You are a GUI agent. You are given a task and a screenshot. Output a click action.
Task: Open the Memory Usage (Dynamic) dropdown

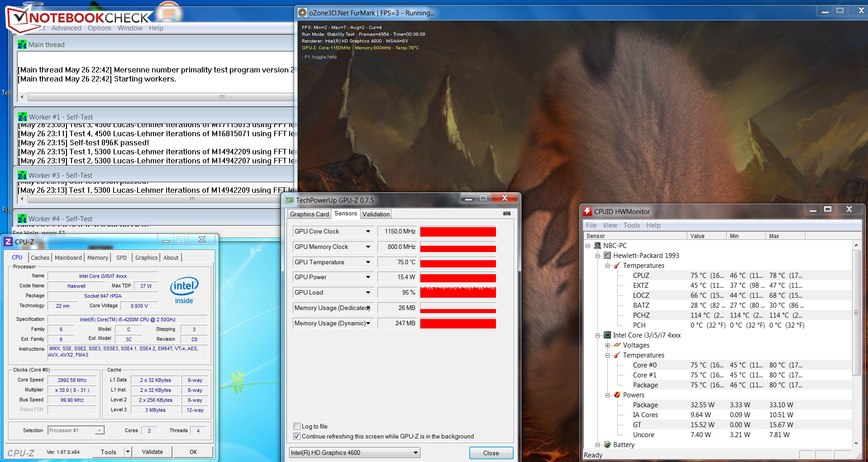coord(368,323)
